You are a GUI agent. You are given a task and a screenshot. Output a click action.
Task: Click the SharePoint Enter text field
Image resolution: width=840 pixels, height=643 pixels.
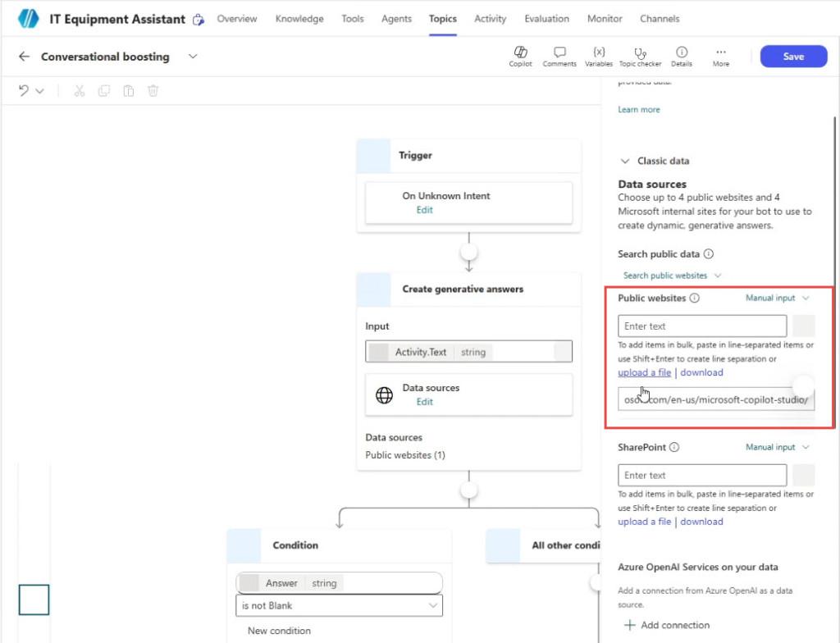point(702,475)
